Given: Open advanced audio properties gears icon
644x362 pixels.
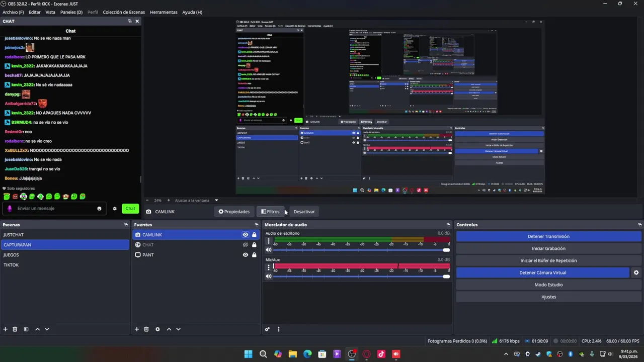Looking at the screenshot, I should click(x=267, y=329).
